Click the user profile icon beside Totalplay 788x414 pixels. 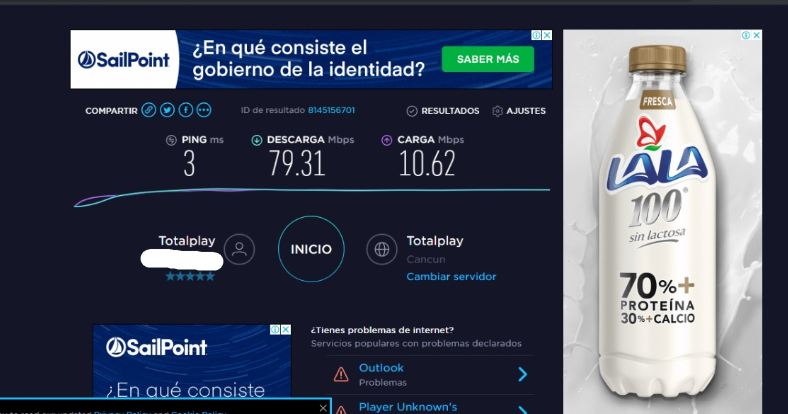pos(239,249)
